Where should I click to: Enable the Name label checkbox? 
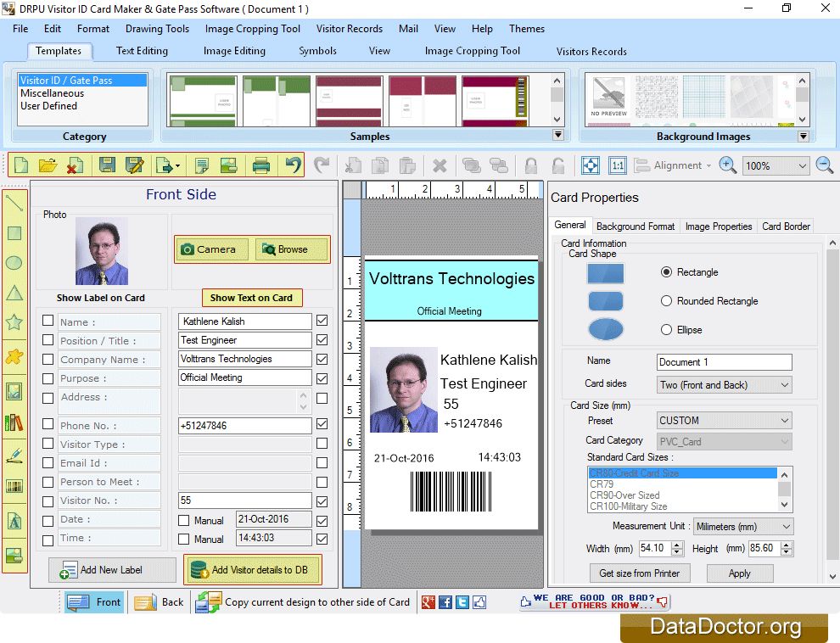(48, 320)
